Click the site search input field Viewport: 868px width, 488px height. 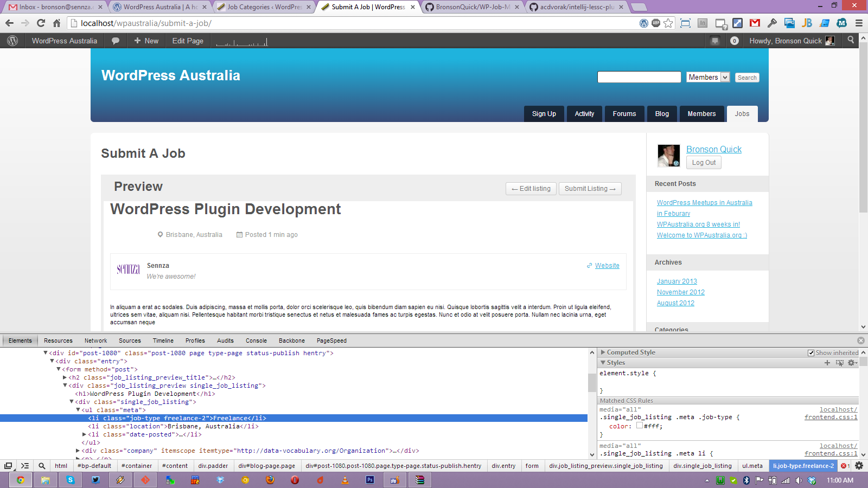pyautogui.click(x=639, y=77)
